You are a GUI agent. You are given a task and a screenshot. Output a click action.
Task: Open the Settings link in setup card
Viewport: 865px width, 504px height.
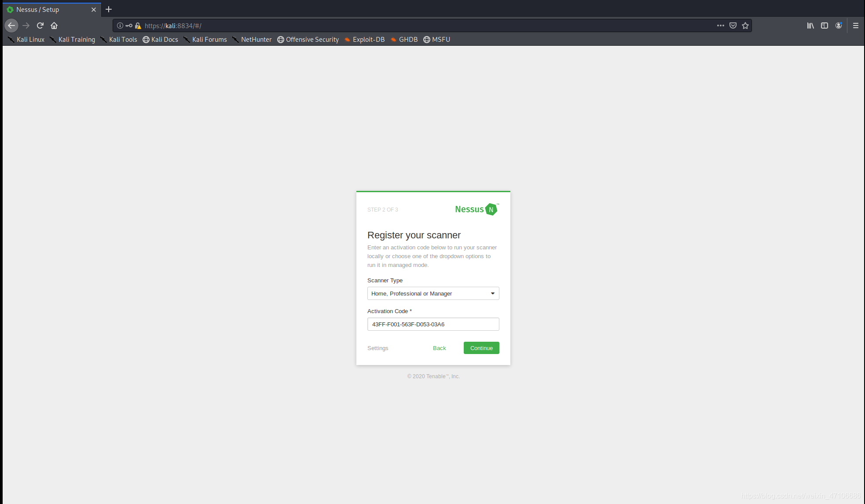[378, 348]
